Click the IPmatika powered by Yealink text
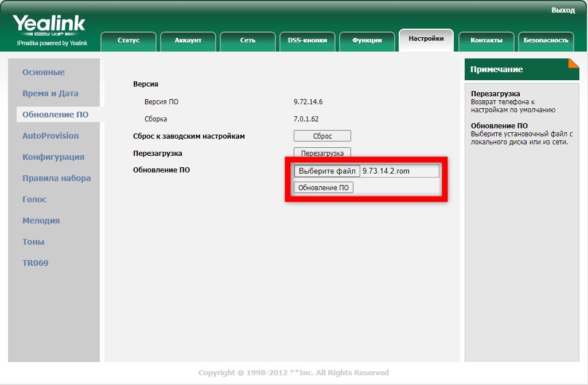The height and width of the screenshot is (385, 588). pyautogui.click(x=52, y=44)
